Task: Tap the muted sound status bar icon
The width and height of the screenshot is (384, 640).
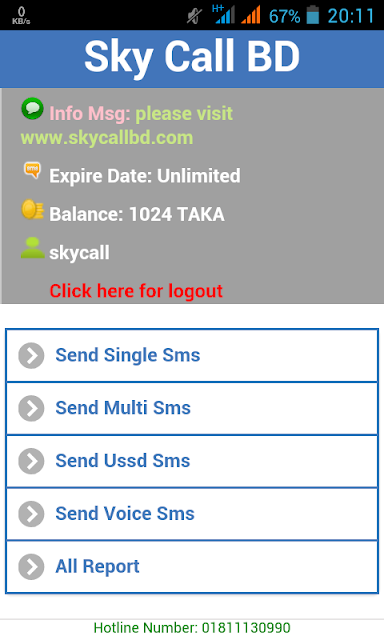Action: coord(195,16)
